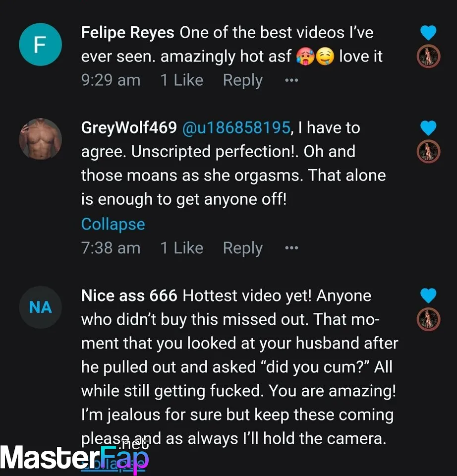Toggle the heart beside the Nice ass 666 comment
Image resolution: width=457 pixels, height=476 pixels.
coord(428,296)
